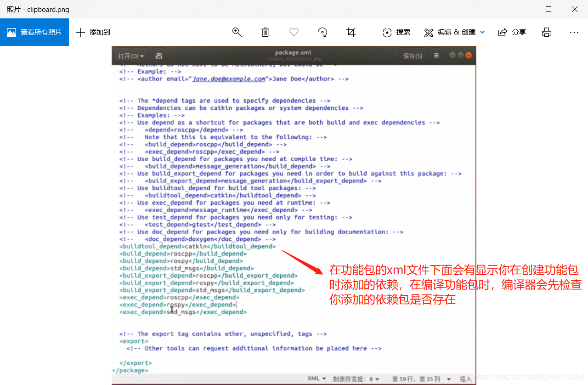Screen dimensions: 588x385
Task: Click the 插入 insert mode indicator
Action: 466,379
